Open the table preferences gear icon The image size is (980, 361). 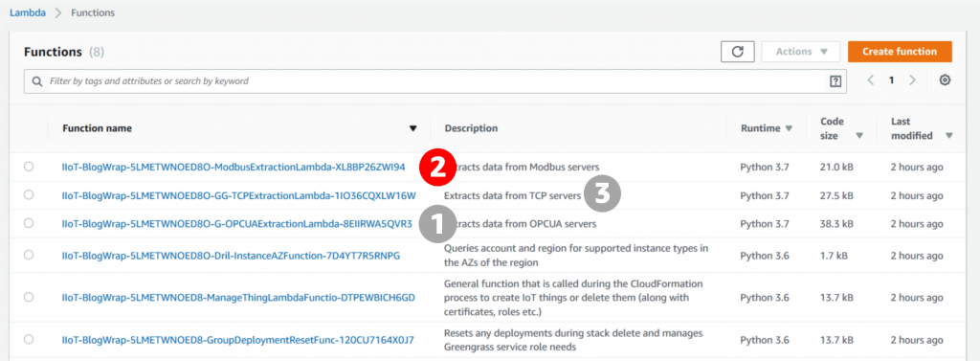pyautogui.click(x=945, y=80)
